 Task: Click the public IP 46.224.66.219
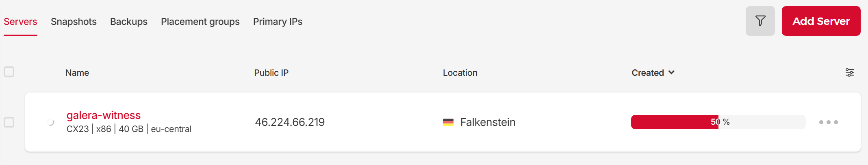pyautogui.click(x=290, y=122)
